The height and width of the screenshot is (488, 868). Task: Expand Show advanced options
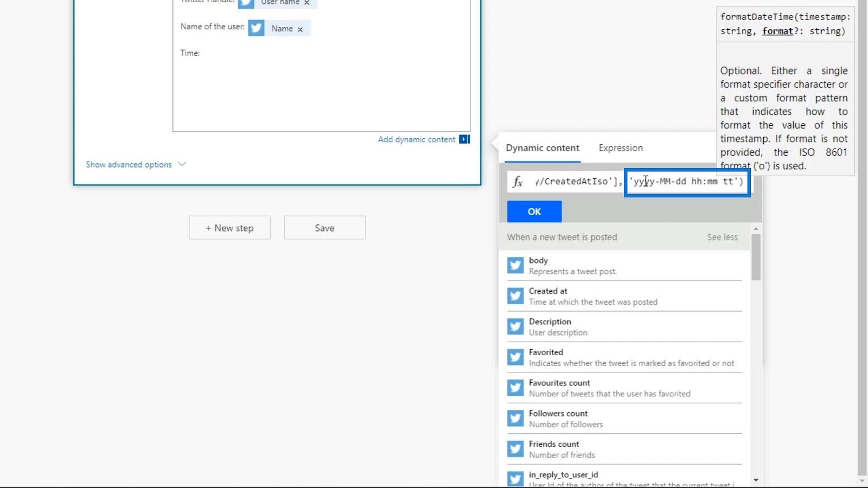[x=129, y=164]
